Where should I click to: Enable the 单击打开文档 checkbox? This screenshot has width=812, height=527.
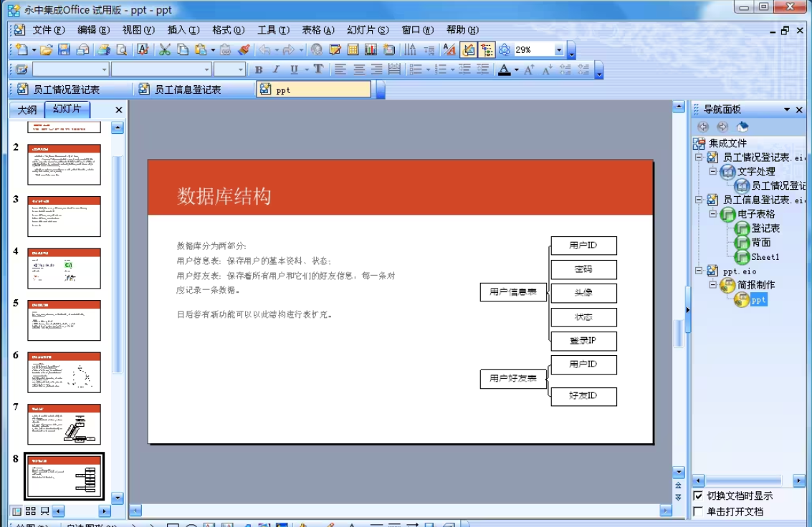click(x=698, y=511)
